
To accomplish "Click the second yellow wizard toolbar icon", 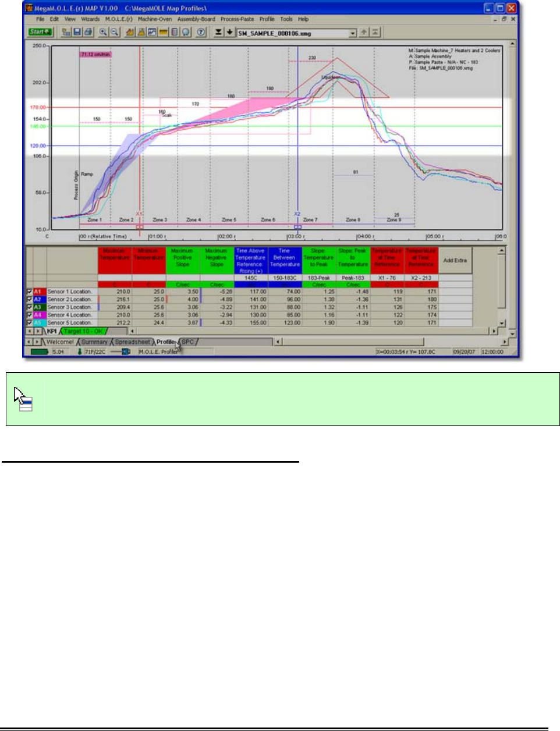I will 141,33.
